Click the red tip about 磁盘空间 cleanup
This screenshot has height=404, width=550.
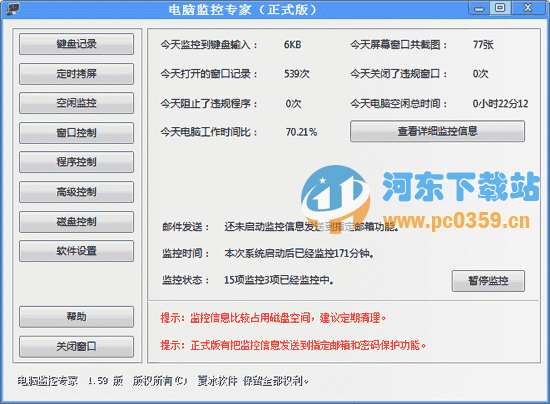(273, 318)
